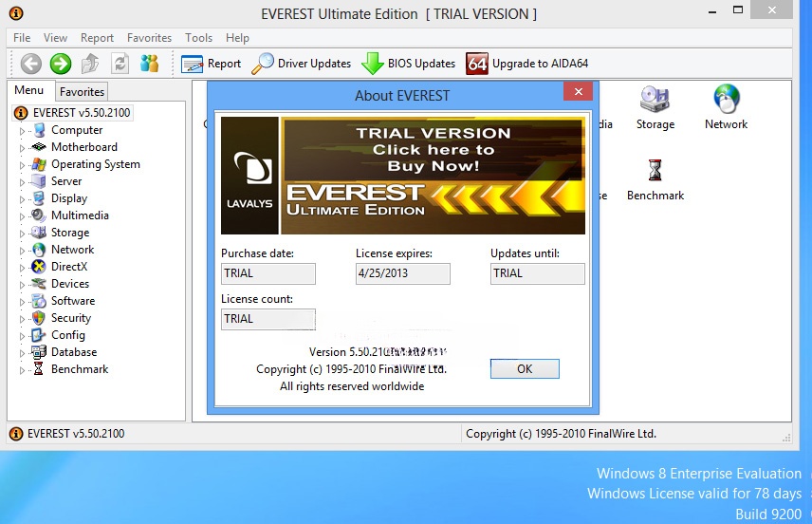Open BIOS Updates green arrow
This screenshot has width=812, height=524.
372,64
